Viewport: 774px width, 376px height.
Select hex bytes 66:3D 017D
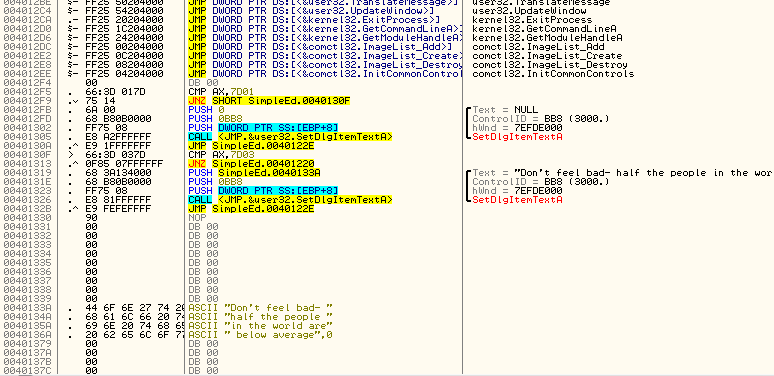115,92
